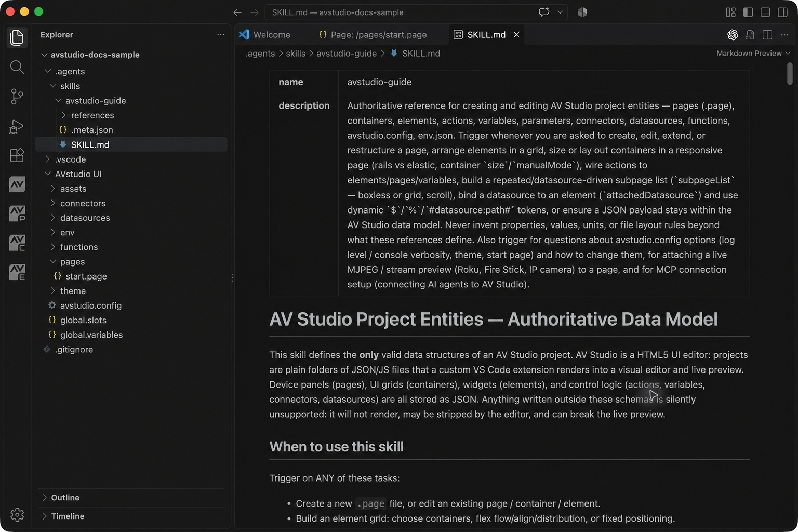Click the preview vertical scrollbar thumb
This screenshot has width=798, height=532.
tap(790, 73)
